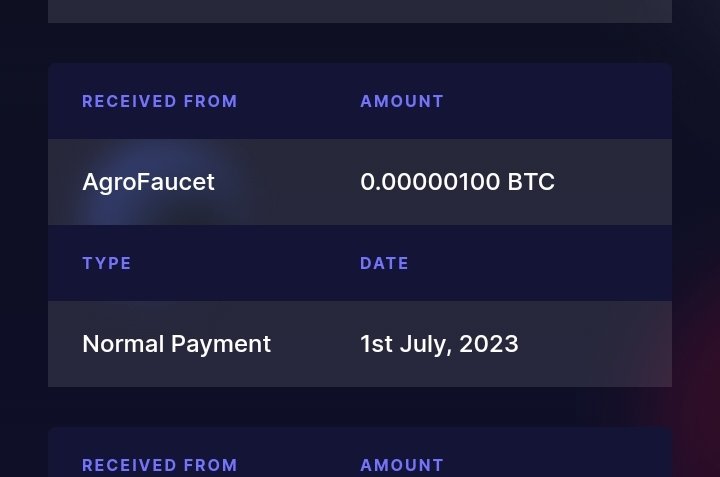720x477 pixels.
Task: Select the 0.00000100 BTC amount value
Action: (457, 182)
